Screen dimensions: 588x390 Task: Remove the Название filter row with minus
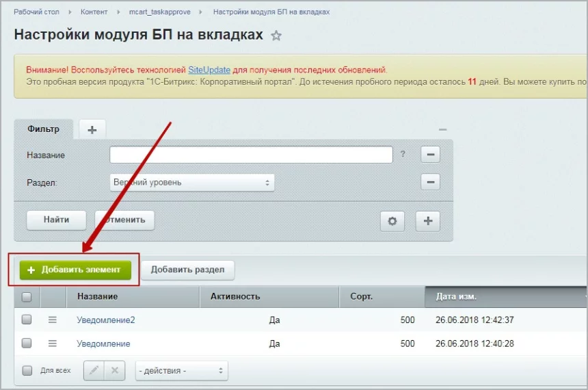pos(430,155)
